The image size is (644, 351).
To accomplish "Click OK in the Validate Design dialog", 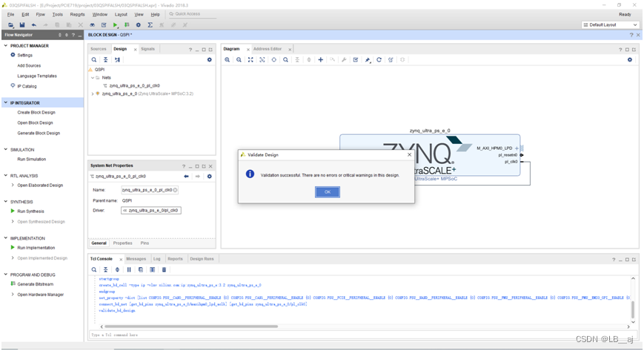I will (x=328, y=191).
